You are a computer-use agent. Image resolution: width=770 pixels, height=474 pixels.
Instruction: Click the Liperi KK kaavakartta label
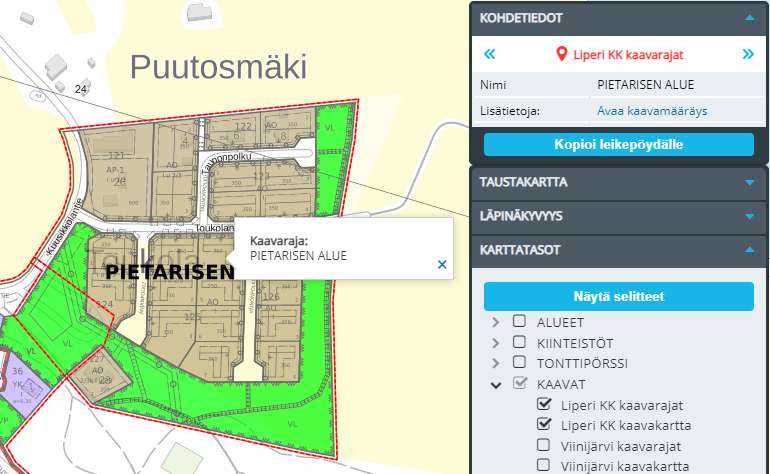pyautogui.click(x=626, y=425)
